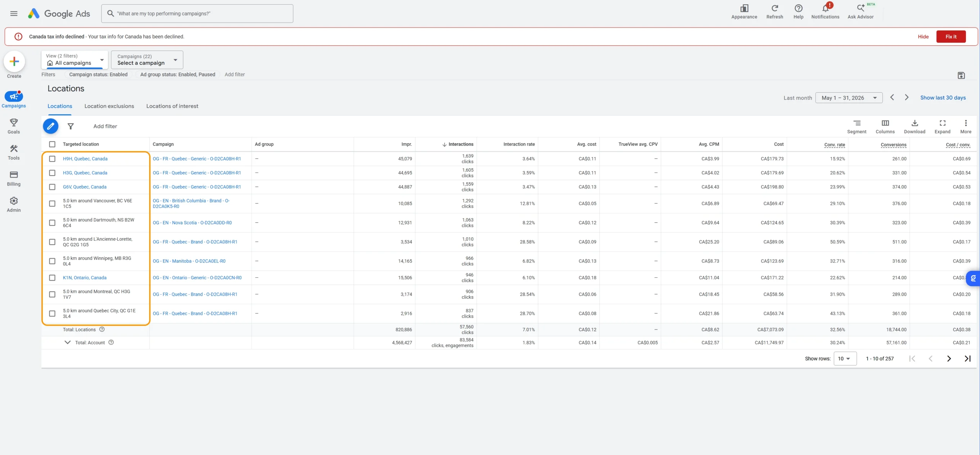Download the locations report
Viewport: 980px width, 455px height.
[x=914, y=126]
